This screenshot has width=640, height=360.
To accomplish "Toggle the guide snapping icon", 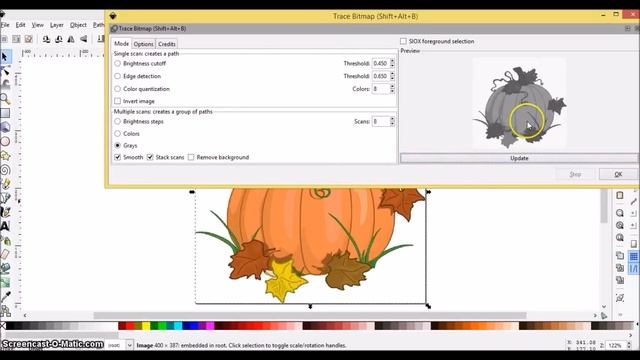I will (633, 269).
